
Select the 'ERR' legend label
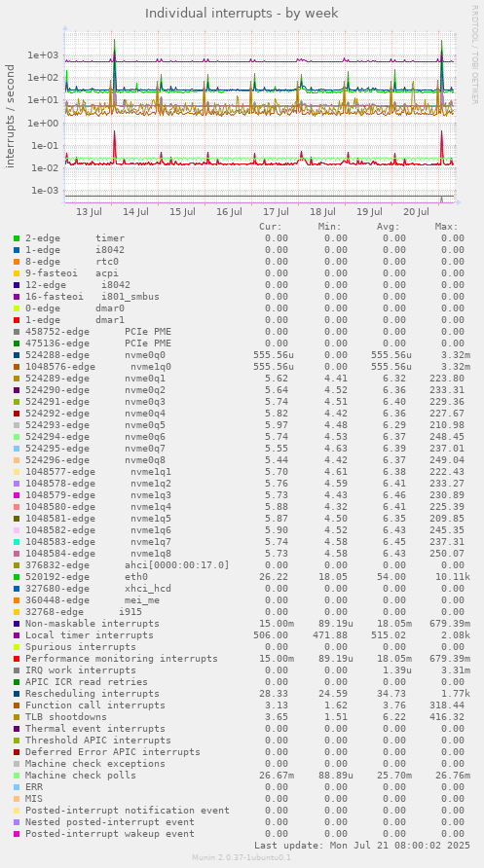click(x=34, y=786)
